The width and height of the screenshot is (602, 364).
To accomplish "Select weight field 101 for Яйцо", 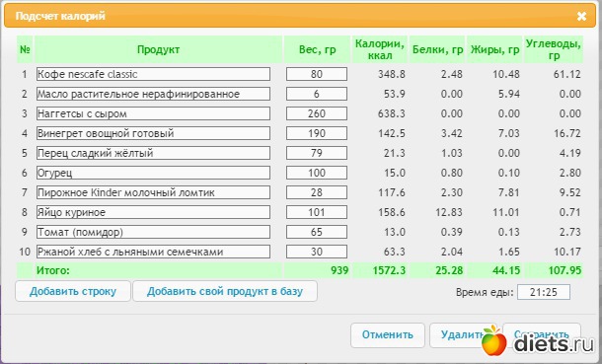I will coord(317,212).
